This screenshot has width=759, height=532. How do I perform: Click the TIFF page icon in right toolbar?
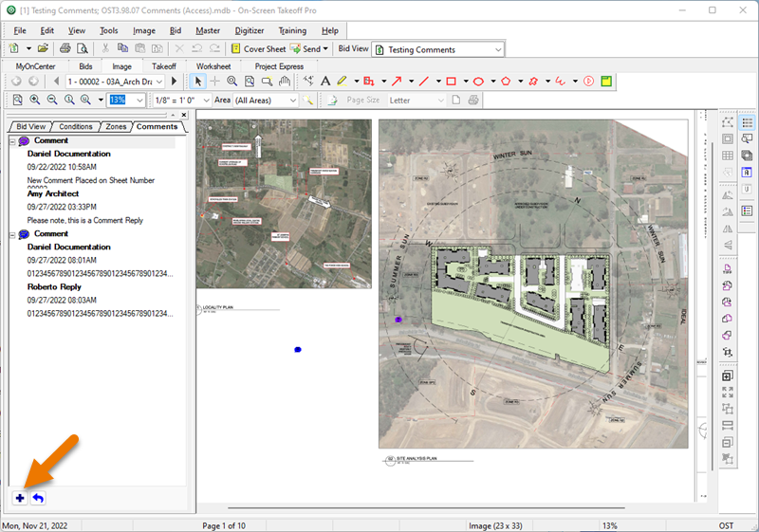(x=727, y=269)
